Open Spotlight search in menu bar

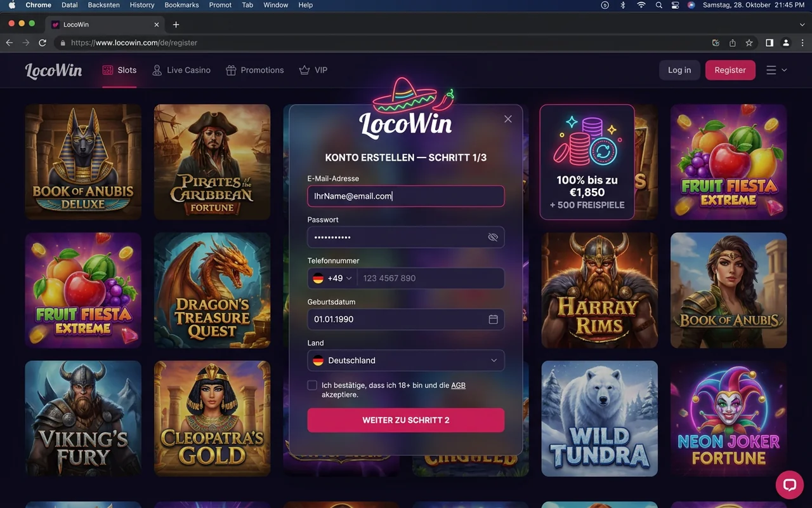[x=659, y=5]
